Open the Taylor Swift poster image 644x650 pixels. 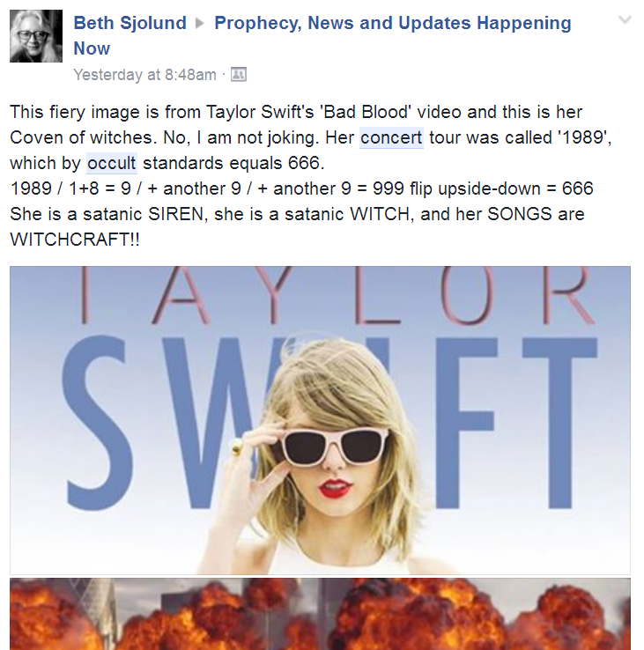pos(320,420)
